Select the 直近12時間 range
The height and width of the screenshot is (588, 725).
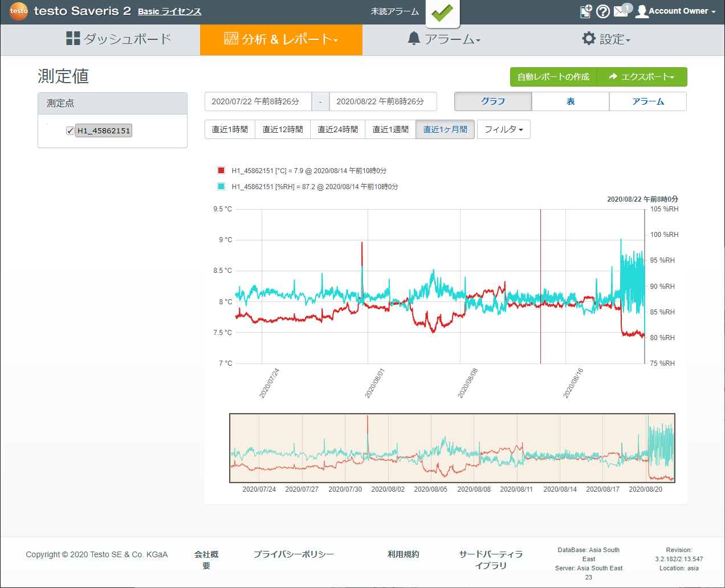283,129
